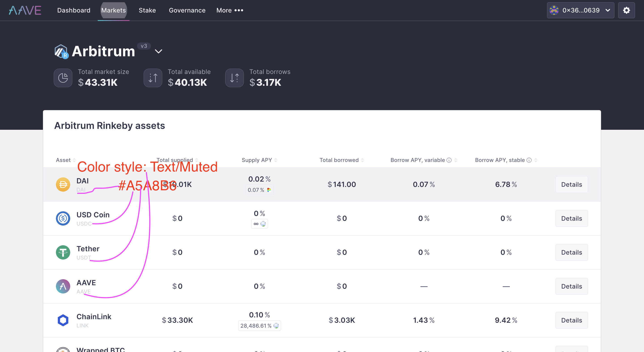Screen dimensions: 644x352
Task: Open the wallet account 0x36...0639 dropdown
Action: (x=580, y=10)
